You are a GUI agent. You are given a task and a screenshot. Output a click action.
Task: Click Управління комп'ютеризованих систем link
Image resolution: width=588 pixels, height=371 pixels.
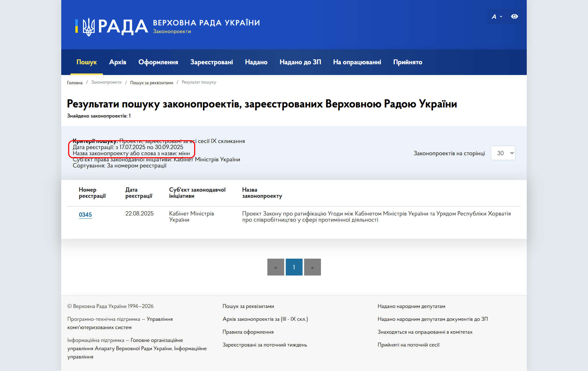coord(120,323)
